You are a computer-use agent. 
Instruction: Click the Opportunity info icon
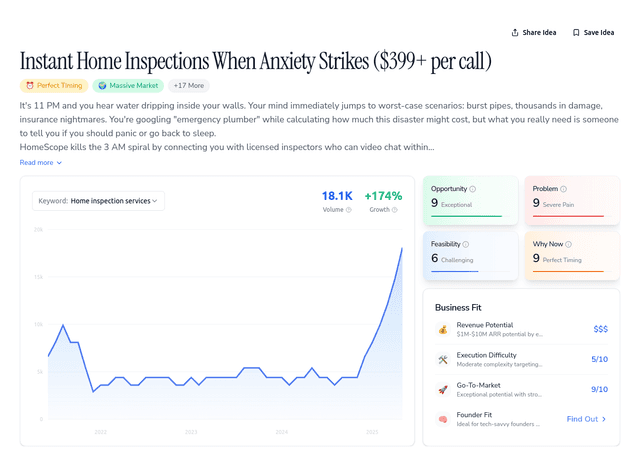coord(472,189)
